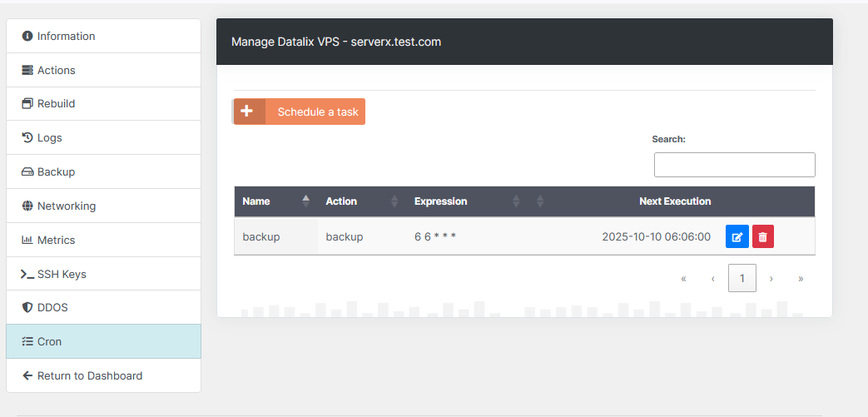Open the SSH Keys section
This screenshot has width=868, height=417.
[61, 275]
